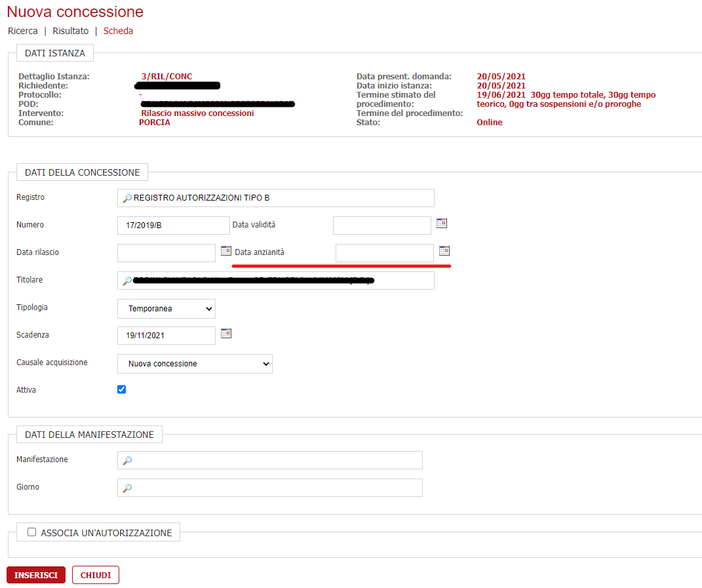Click magnifier icon in Giorno field
Screen dimensions: 702x588
coord(127,488)
